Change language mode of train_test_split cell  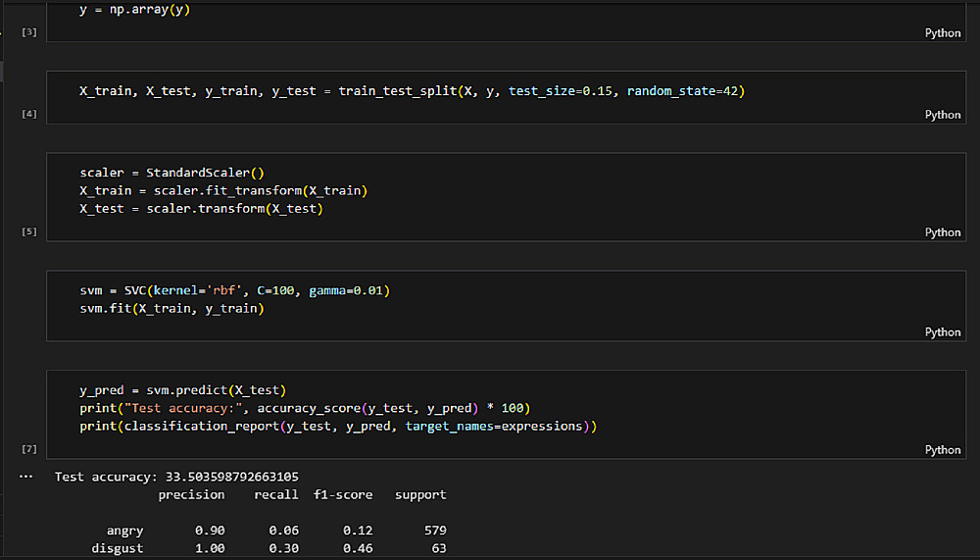click(943, 115)
